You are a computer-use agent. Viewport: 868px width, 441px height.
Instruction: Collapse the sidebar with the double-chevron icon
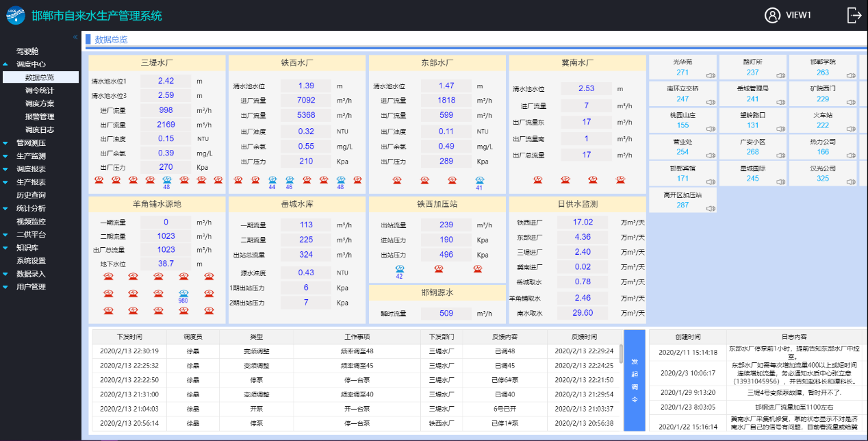(x=75, y=37)
